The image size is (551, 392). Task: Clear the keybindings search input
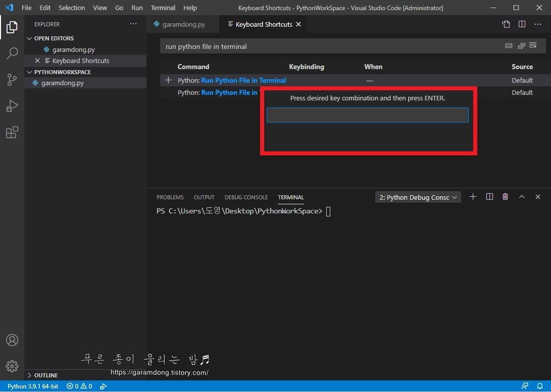point(533,45)
